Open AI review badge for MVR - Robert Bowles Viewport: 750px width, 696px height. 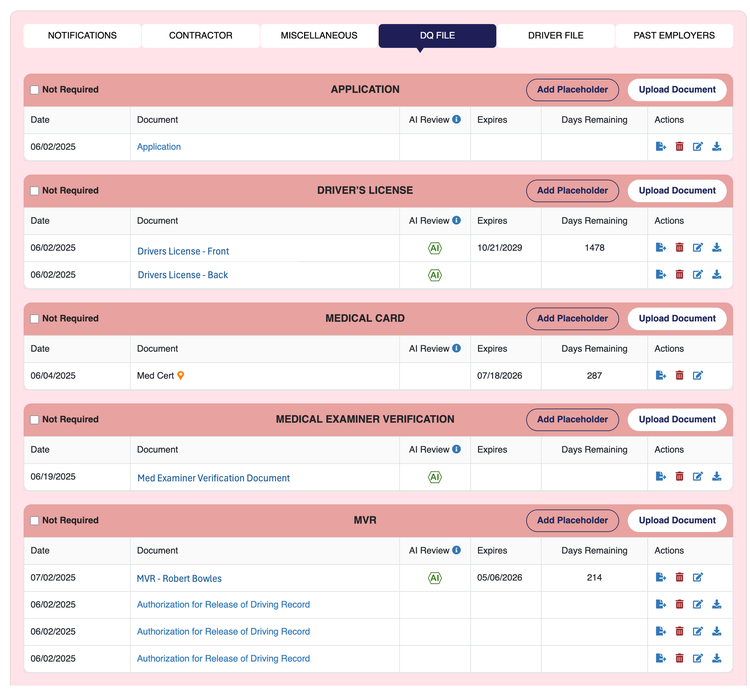[x=435, y=578]
